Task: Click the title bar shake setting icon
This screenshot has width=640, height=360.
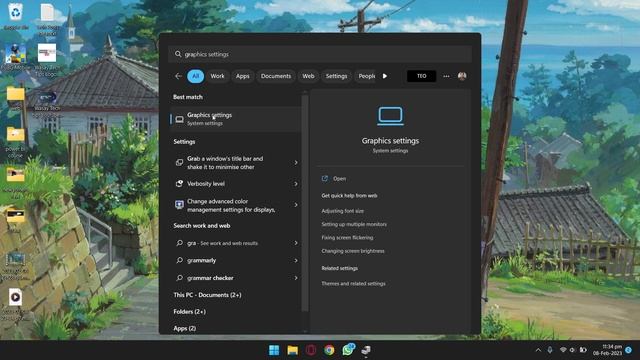Action: (x=179, y=162)
